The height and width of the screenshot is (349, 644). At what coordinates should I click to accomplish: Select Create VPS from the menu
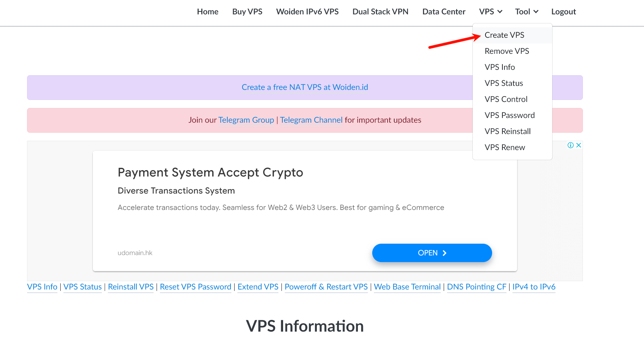click(504, 35)
